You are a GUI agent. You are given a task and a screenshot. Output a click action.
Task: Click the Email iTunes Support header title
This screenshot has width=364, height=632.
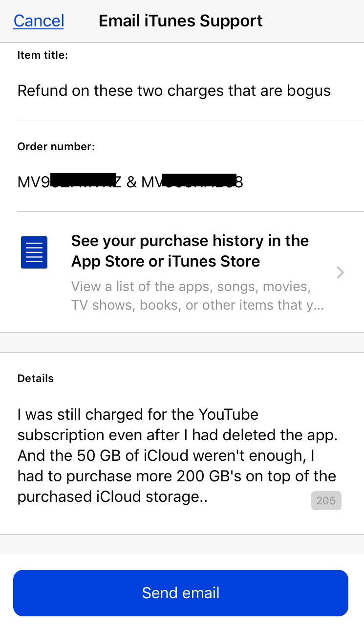[x=180, y=21]
